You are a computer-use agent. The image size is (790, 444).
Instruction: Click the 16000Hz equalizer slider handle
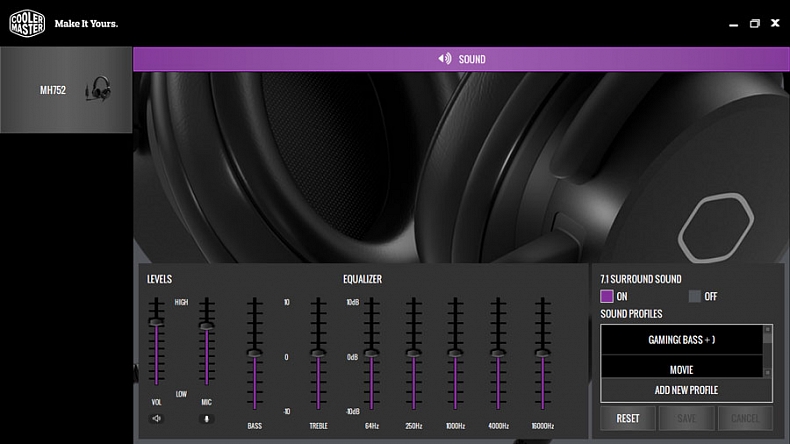(542, 353)
